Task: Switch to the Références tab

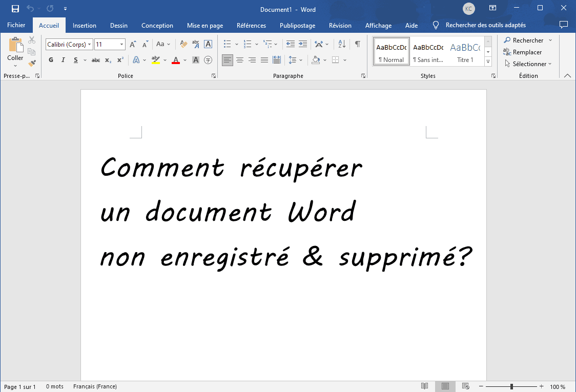Action: click(251, 25)
